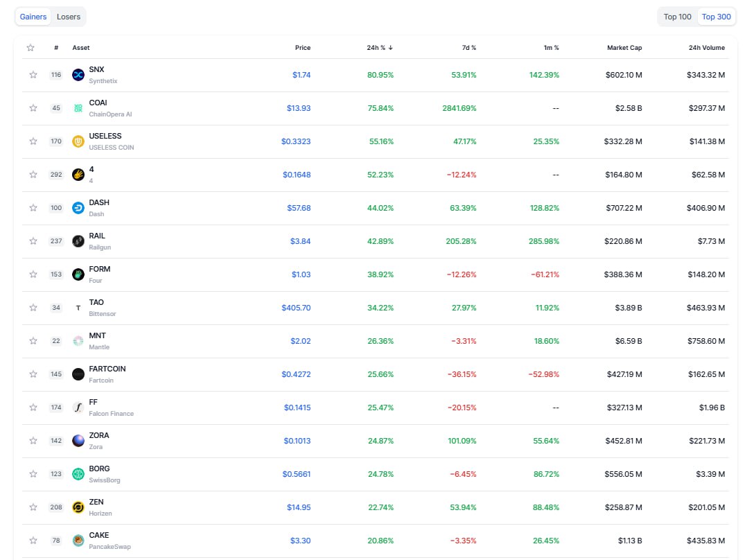This screenshot has width=754, height=560.
Task: Click the PancakeSwap CAKE icon
Action: (78, 541)
